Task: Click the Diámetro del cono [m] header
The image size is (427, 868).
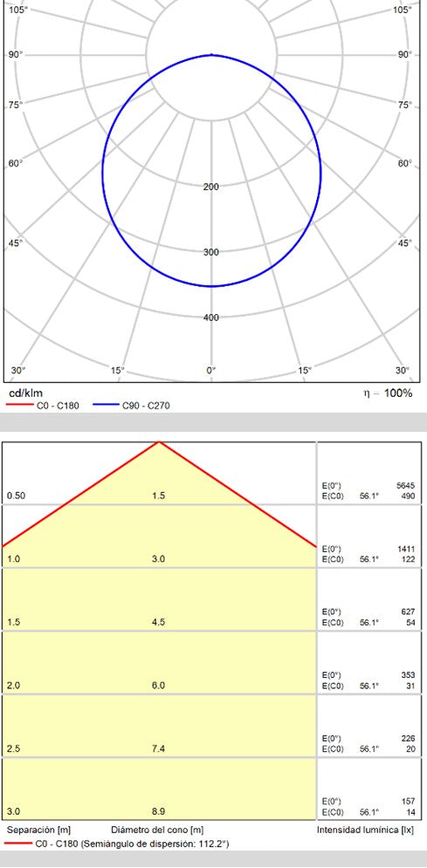Action: click(x=156, y=830)
